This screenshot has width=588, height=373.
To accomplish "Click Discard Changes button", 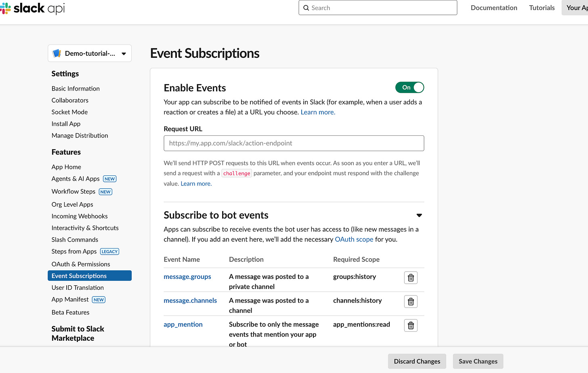I will click(417, 361).
